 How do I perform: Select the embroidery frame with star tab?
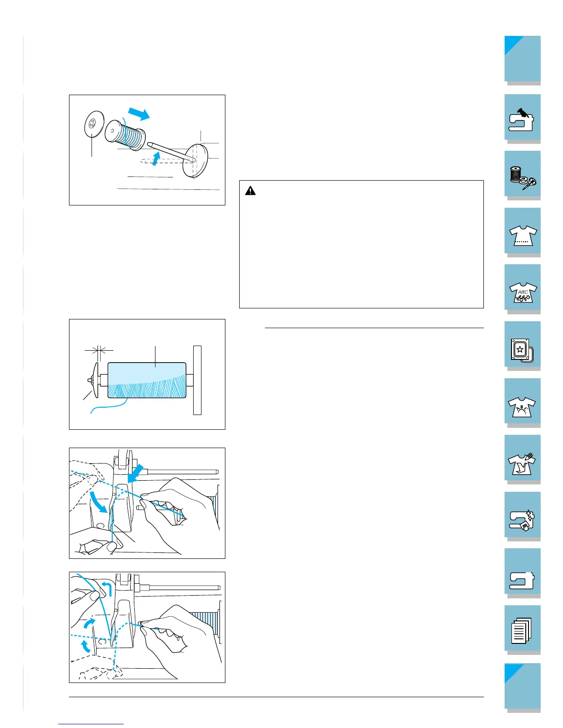523,346
